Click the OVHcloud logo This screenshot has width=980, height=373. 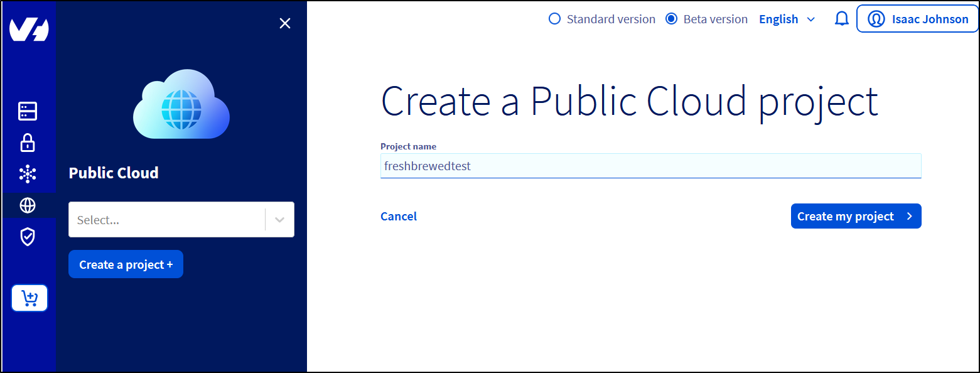28,28
